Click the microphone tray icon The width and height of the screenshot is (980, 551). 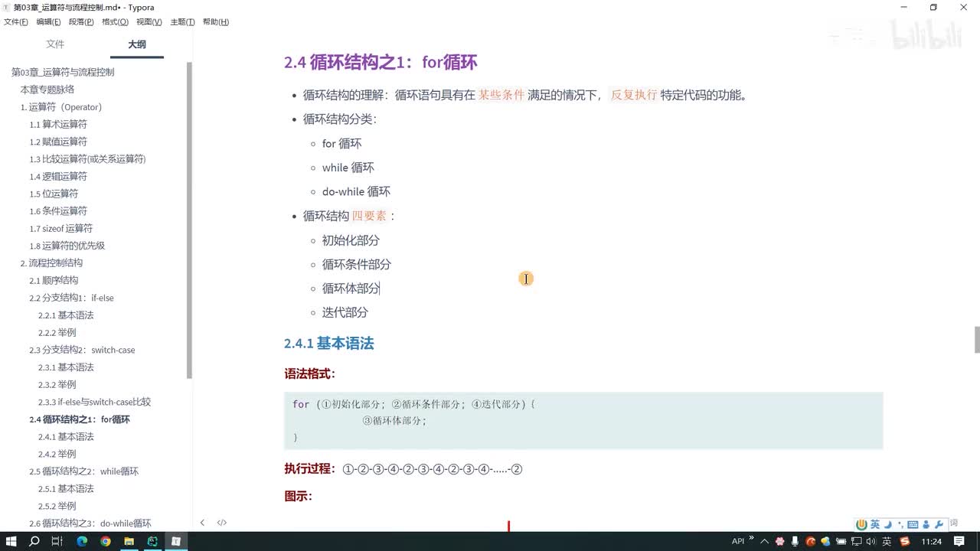click(796, 541)
